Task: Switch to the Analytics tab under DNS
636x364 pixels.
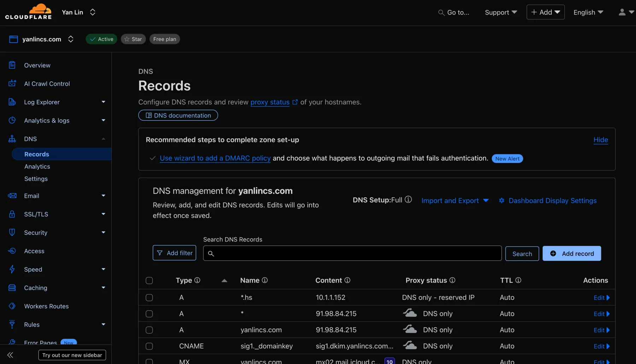Action: coord(37,166)
